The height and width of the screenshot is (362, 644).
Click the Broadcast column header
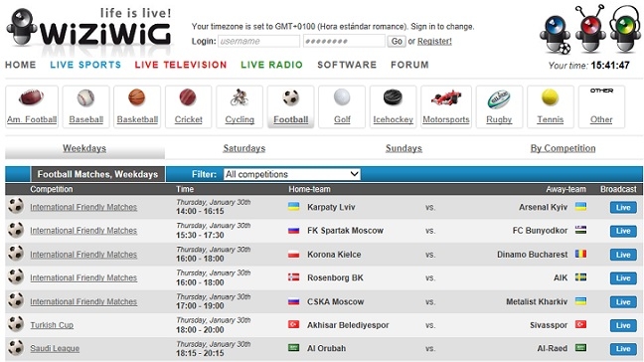tap(618, 189)
